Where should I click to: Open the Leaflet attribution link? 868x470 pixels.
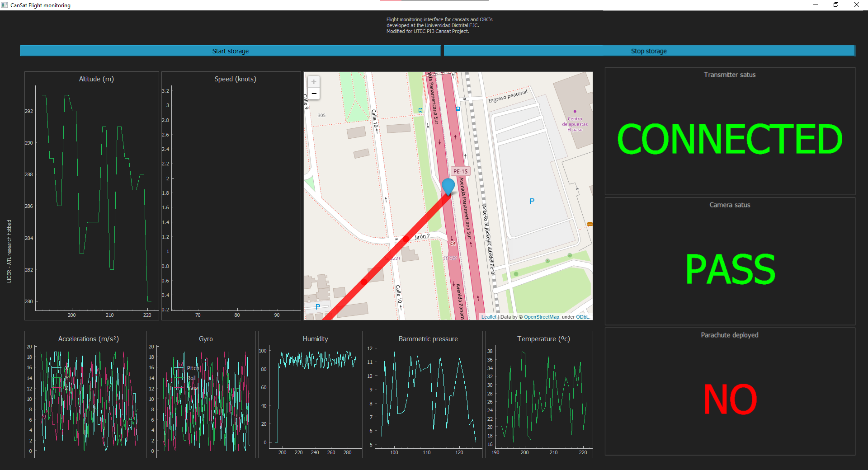(490, 317)
